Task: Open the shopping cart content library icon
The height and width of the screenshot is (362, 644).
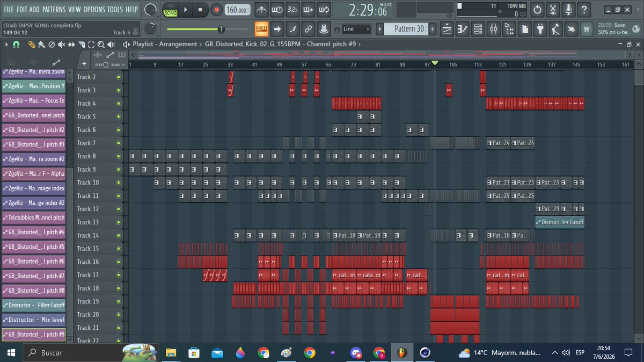Action: click(x=586, y=29)
